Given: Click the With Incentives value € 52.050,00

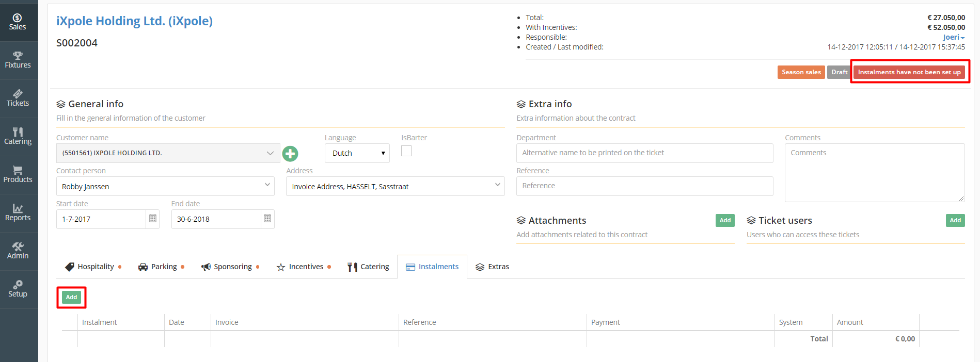Looking at the screenshot, I should point(946,27).
